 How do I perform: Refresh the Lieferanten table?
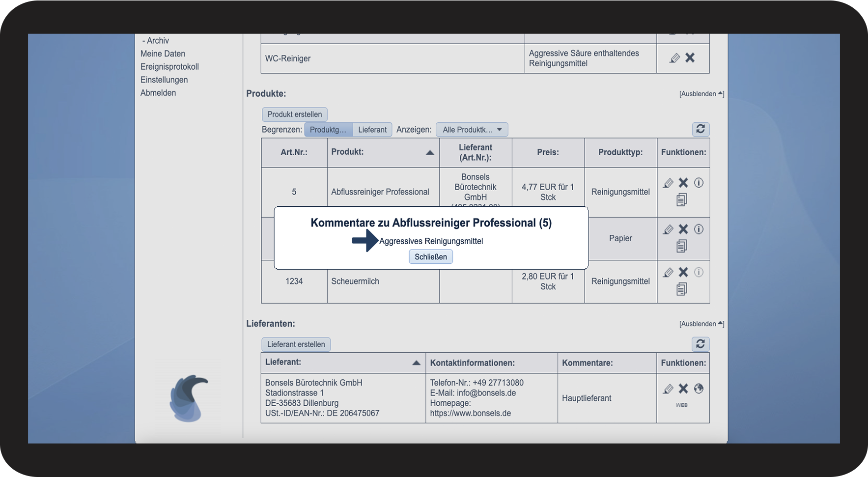click(700, 344)
